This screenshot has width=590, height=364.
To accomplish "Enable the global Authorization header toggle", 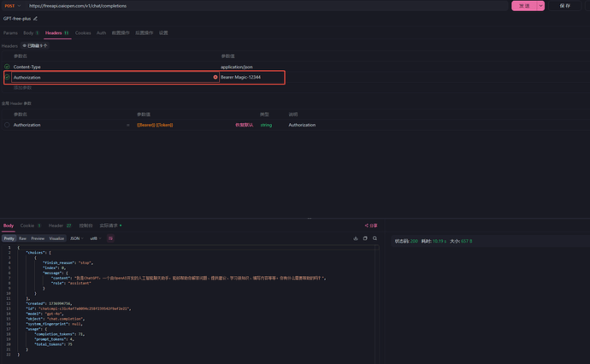I will click(x=7, y=125).
